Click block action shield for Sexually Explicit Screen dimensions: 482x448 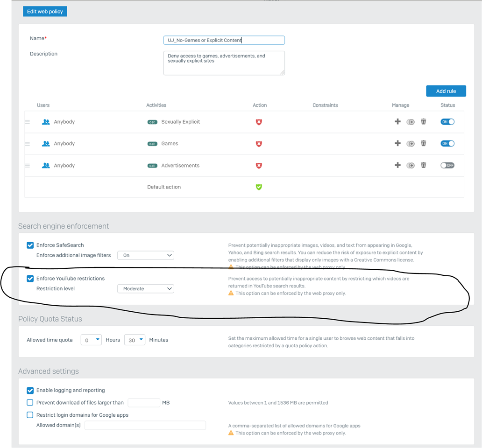pos(259,122)
